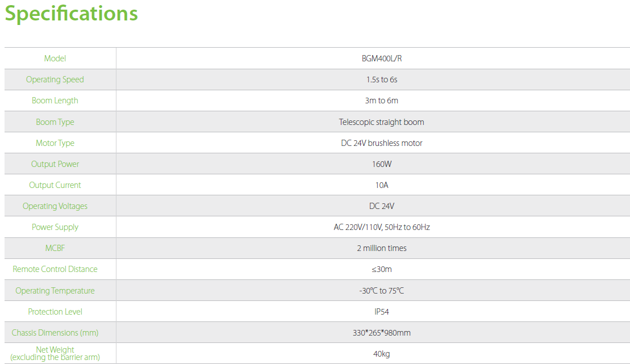The width and height of the screenshot is (630, 364).
Task: Select the Model row label
Action: tap(55, 58)
